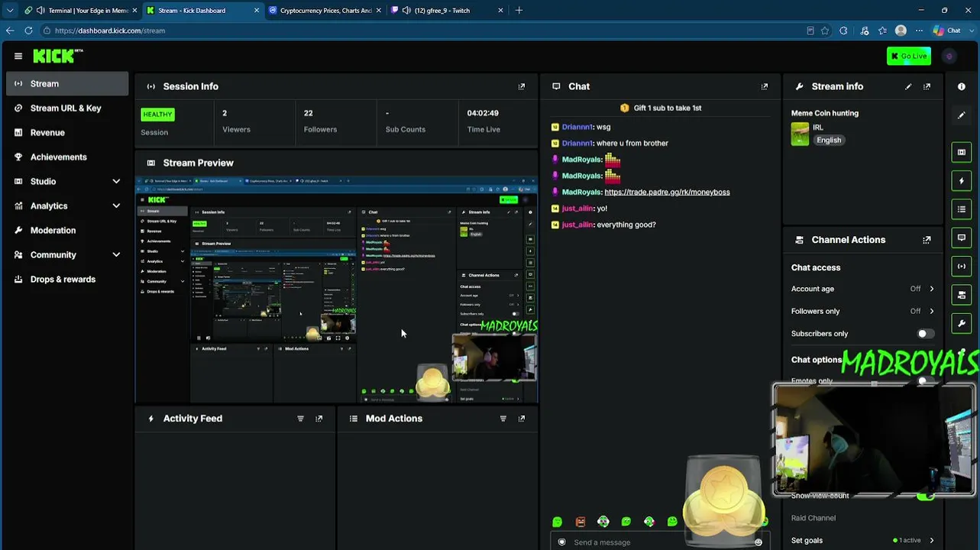Open the Moderation page
The height and width of the screenshot is (550, 980).
(67, 231)
